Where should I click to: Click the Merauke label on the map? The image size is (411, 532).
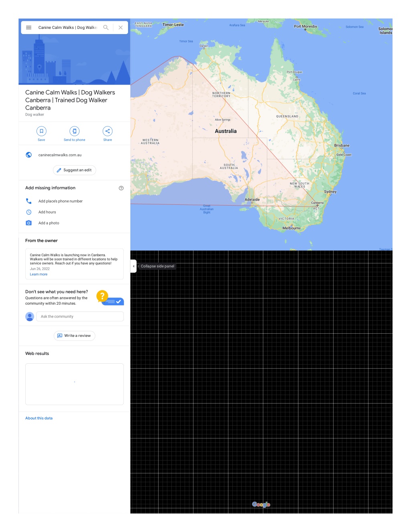(263, 21)
